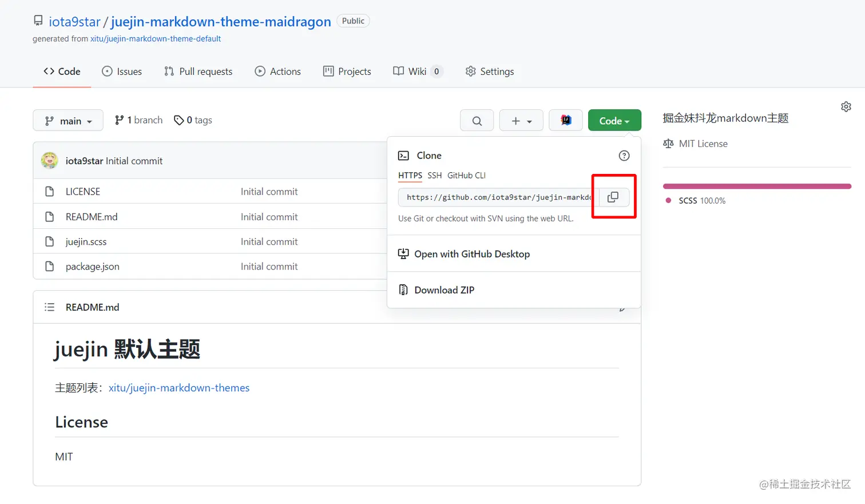The width and height of the screenshot is (865, 504).
Task: View the 0 tags link
Action: (193, 120)
